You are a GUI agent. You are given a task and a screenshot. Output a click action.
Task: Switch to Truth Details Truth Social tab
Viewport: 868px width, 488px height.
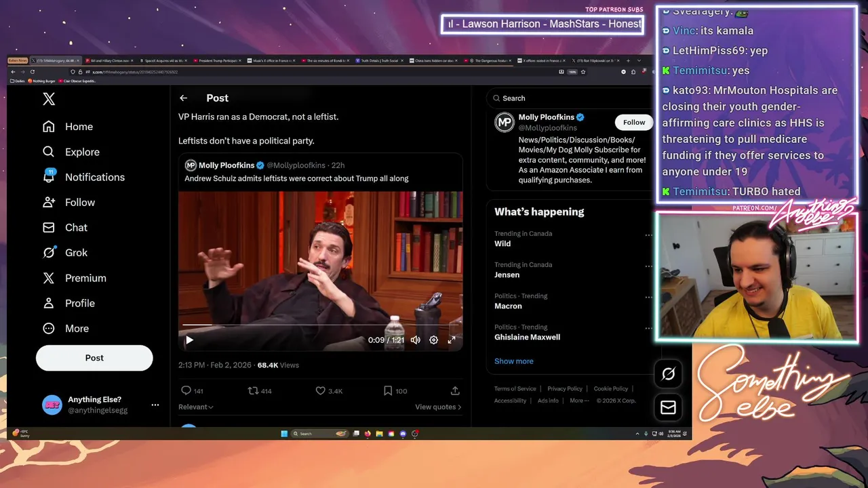pyautogui.click(x=379, y=60)
